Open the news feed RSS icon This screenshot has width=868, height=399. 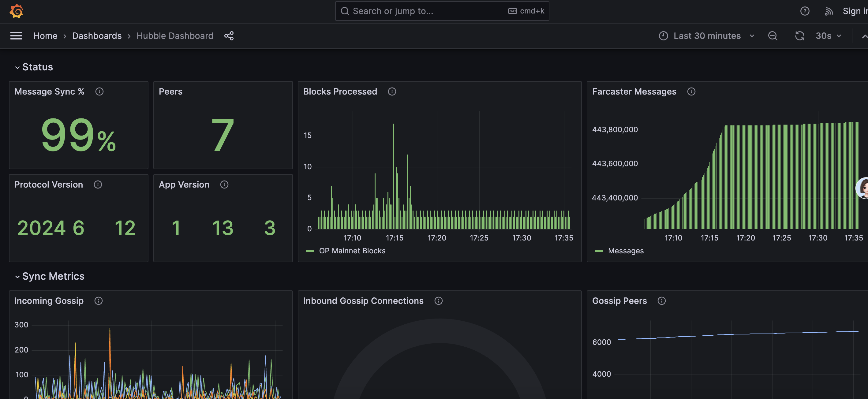pos(829,11)
